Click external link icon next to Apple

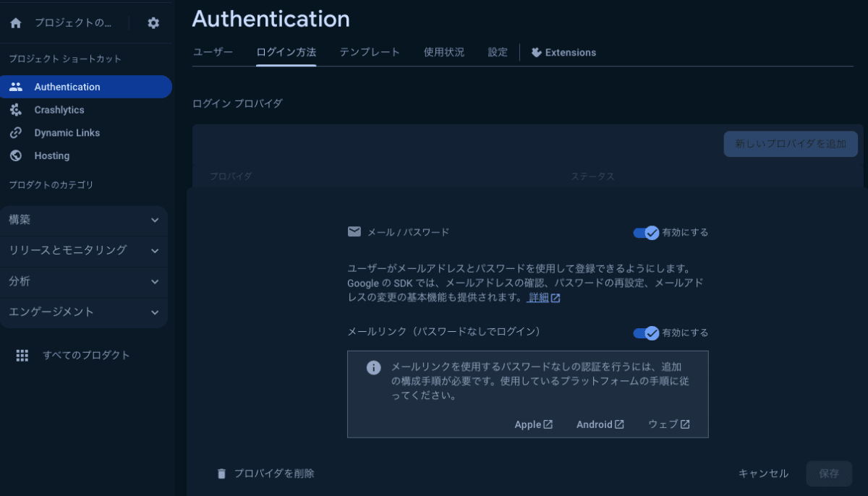tap(548, 424)
